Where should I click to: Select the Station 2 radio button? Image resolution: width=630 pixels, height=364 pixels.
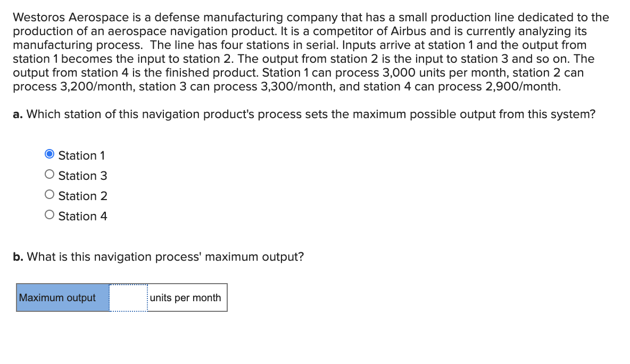(49, 195)
